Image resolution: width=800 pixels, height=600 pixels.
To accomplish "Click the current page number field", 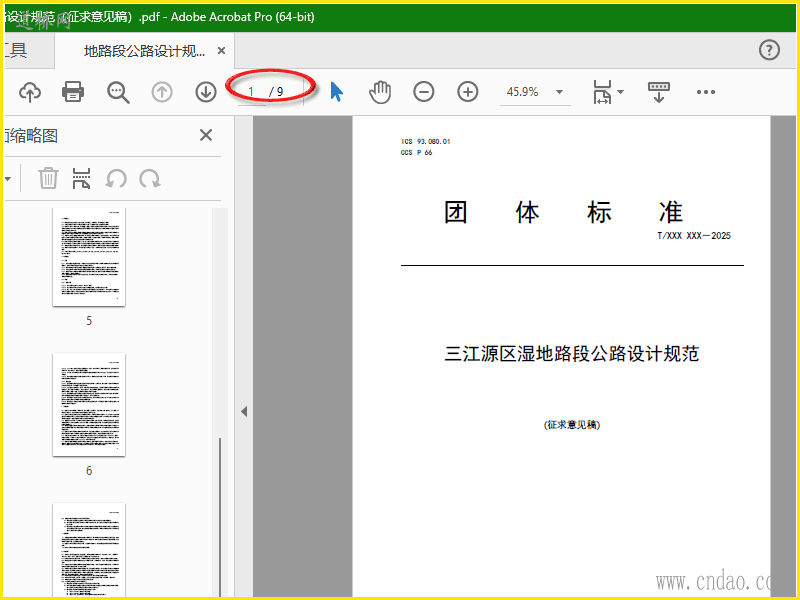I will point(252,92).
